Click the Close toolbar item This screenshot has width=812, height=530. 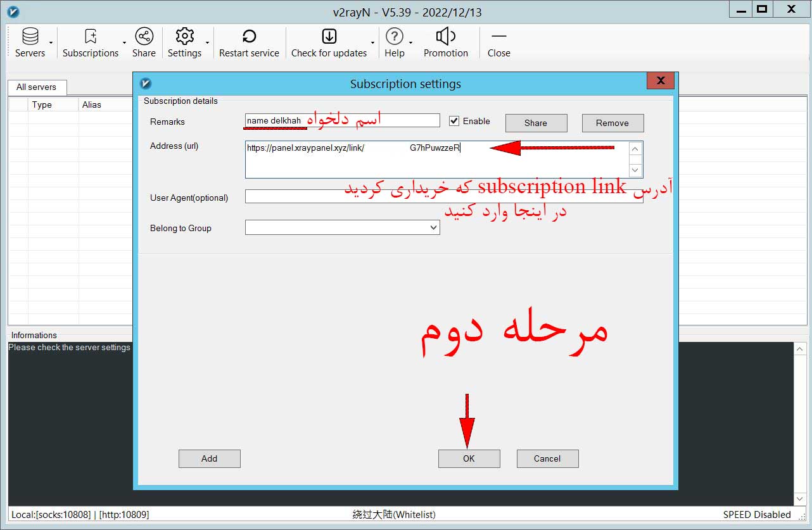click(498, 43)
